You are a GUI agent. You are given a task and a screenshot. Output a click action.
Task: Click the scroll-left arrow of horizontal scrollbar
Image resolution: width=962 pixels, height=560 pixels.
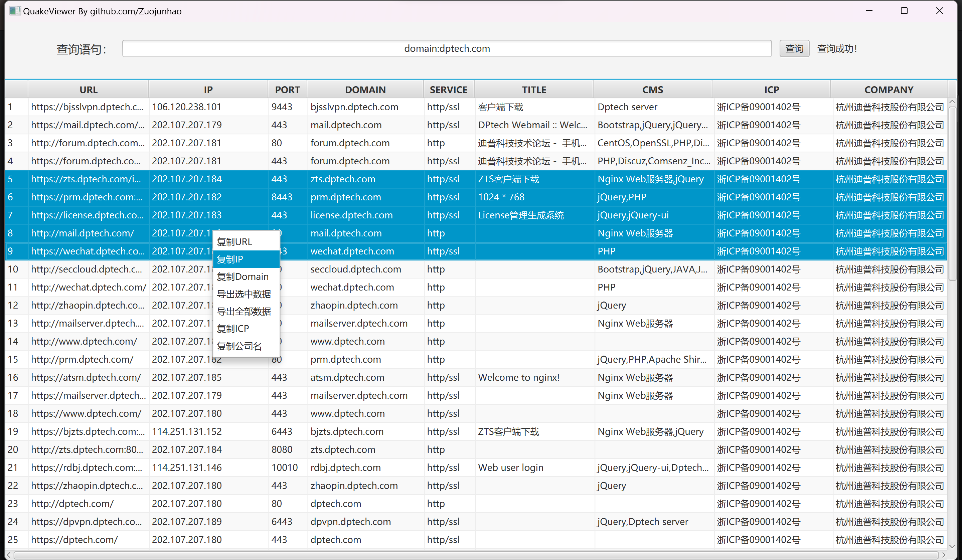pos(9,555)
